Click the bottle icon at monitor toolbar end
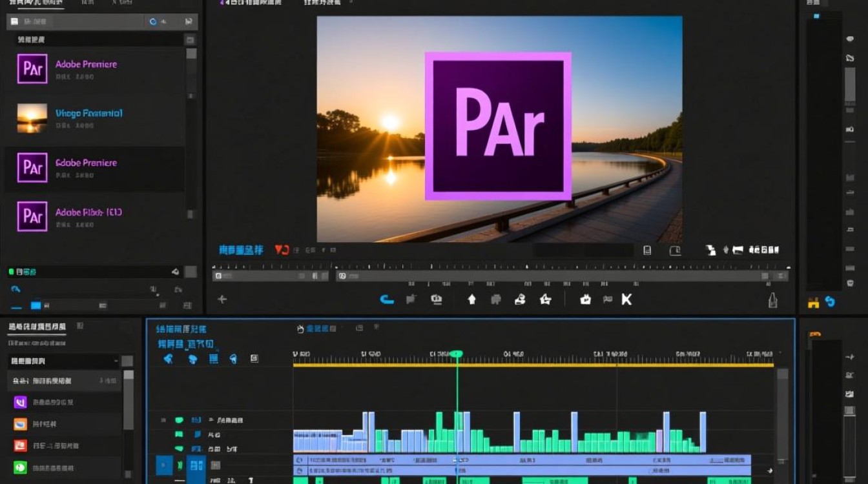Screen dimensions: 868x484 (772, 300)
